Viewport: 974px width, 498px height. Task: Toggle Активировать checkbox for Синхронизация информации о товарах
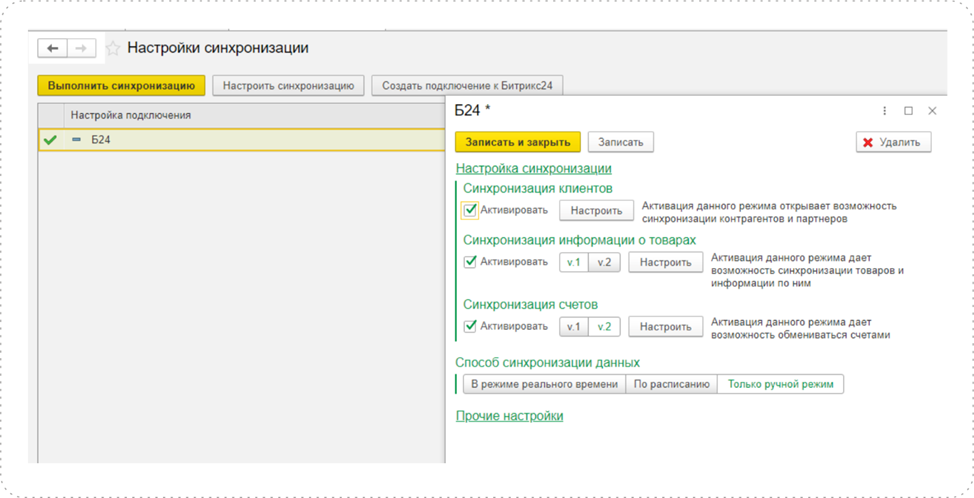(x=470, y=261)
